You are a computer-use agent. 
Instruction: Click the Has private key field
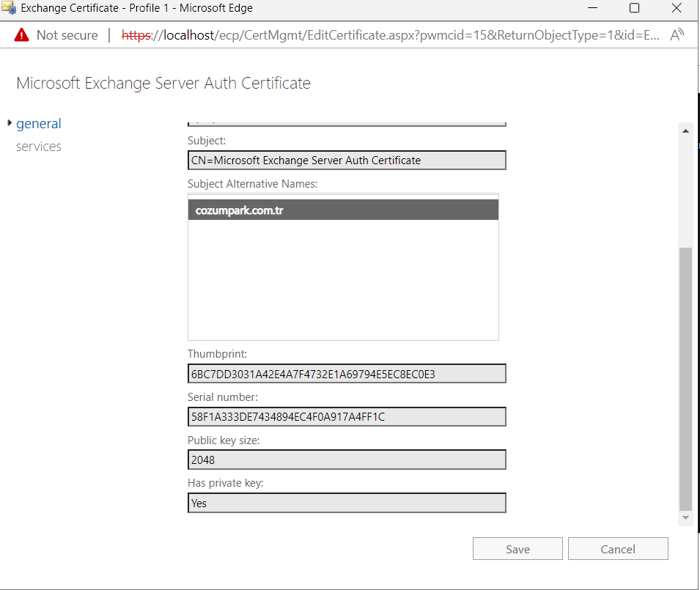point(347,503)
